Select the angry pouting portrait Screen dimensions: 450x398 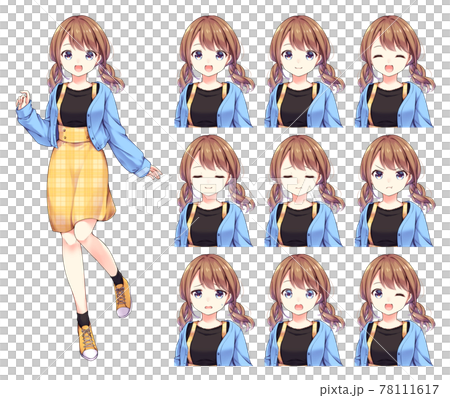(394, 191)
